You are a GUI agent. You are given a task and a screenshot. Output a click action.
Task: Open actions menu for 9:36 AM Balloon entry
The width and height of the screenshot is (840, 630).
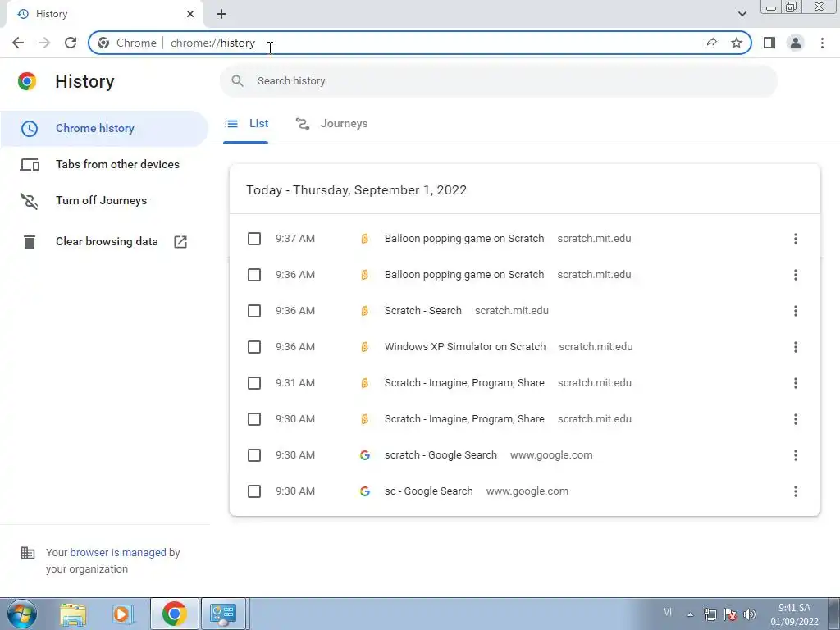click(796, 275)
